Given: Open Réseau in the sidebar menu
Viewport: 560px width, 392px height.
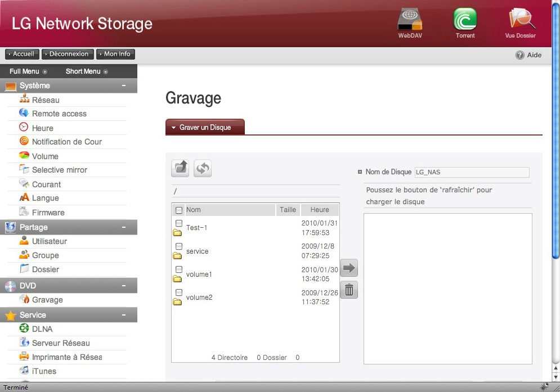Looking at the screenshot, I should click(x=46, y=100).
